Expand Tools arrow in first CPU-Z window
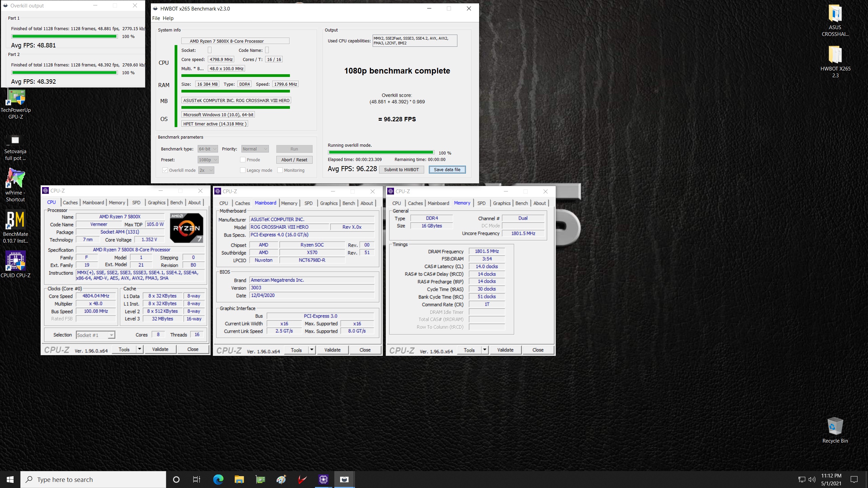The height and width of the screenshot is (488, 868). [139, 349]
